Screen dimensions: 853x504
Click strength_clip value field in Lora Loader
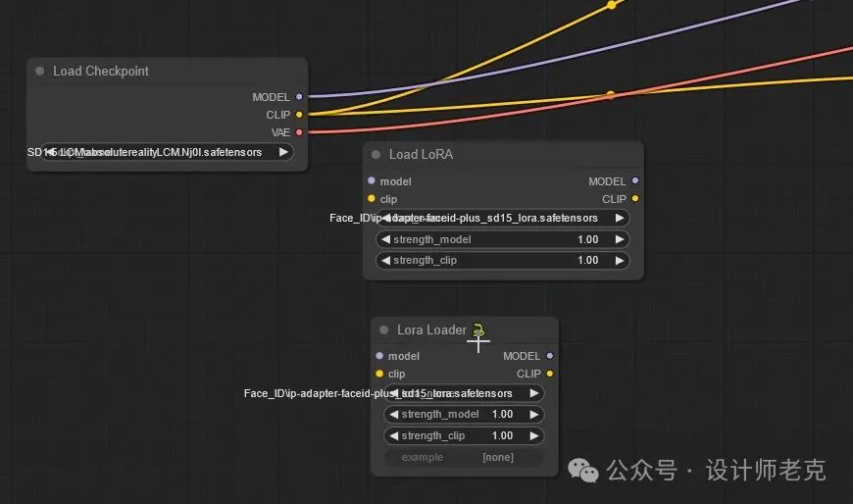coord(464,436)
